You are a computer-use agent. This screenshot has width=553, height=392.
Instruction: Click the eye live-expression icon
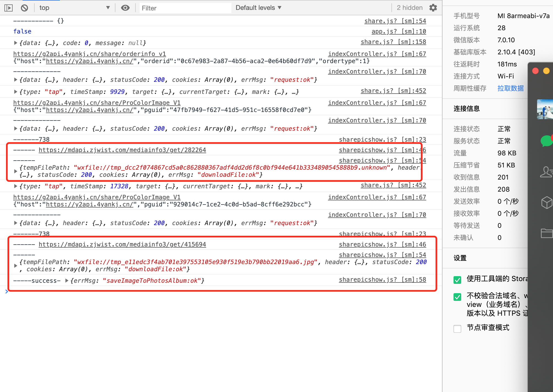pyautogui.click(x=125, y=8)
